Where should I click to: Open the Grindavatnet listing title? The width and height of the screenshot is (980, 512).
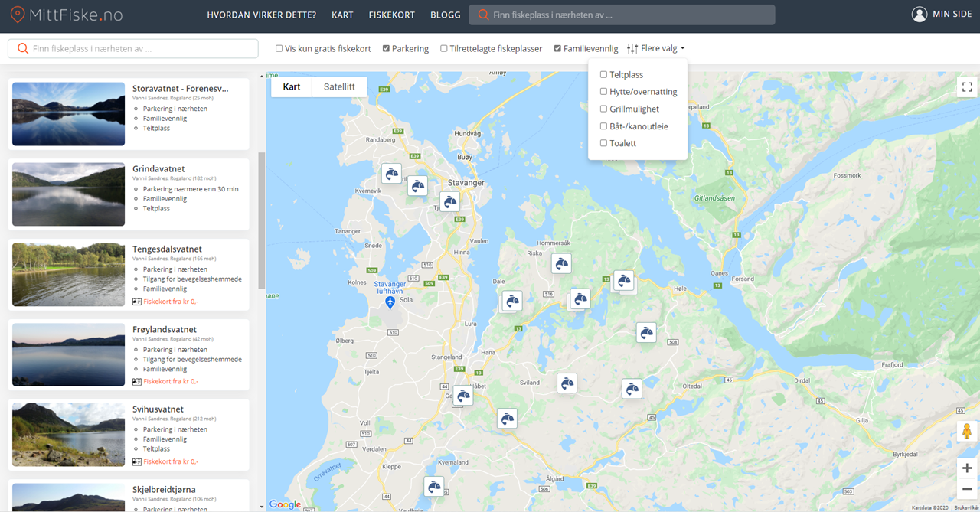[x=158, y=168]
